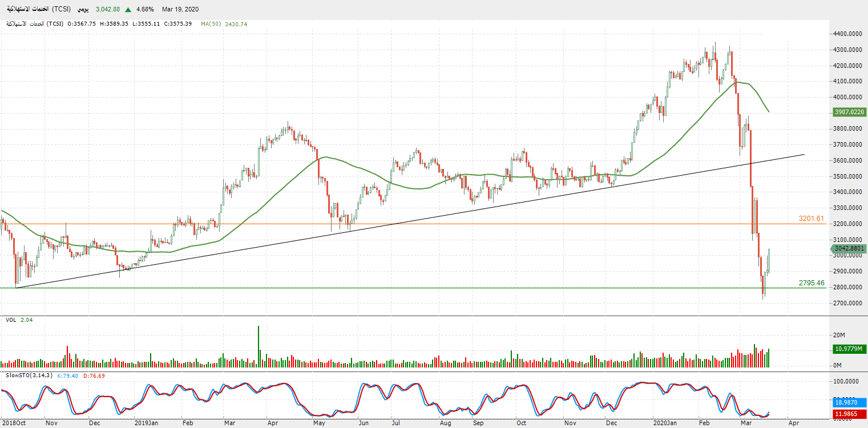Click the 4100.0000 price axis label
868x428 pixels.
point(847,81)
